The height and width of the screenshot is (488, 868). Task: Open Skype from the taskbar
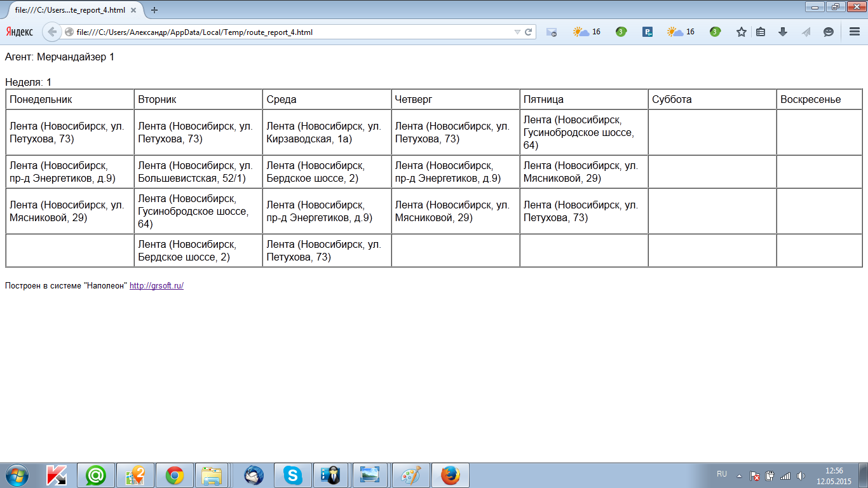(293, 475)
